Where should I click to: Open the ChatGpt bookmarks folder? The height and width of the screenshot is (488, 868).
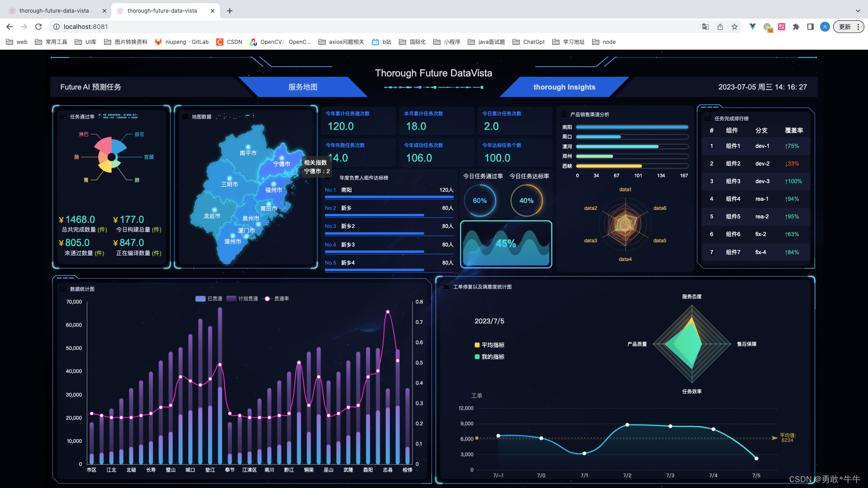point(529,42)
